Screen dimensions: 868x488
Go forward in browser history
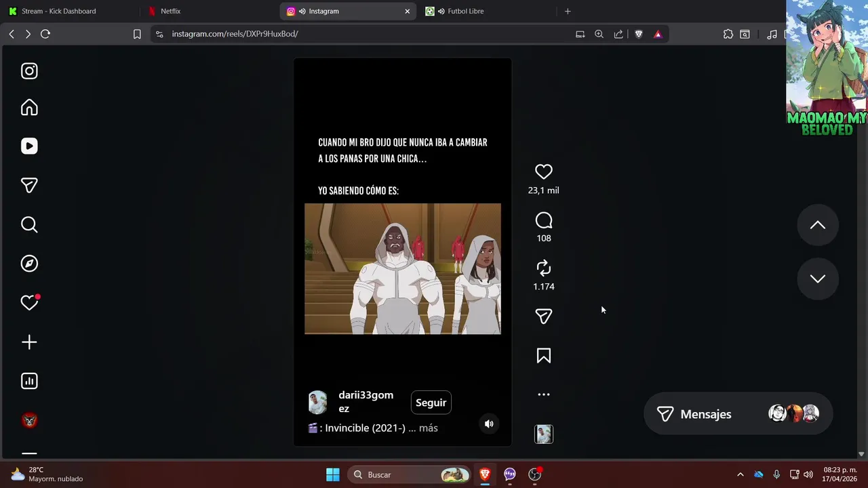point(28,34)
